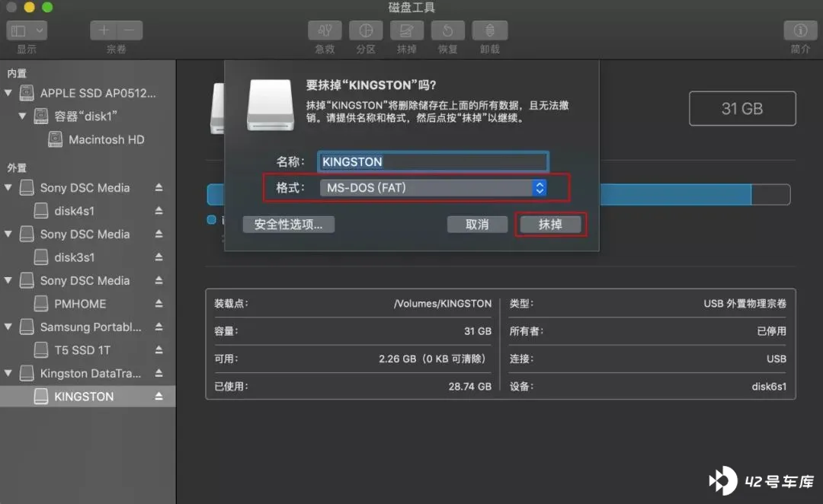Collapse the Sony DSC Media drive containing disk3s1
This screenshot has width=823, height=504.
[8, 234]
